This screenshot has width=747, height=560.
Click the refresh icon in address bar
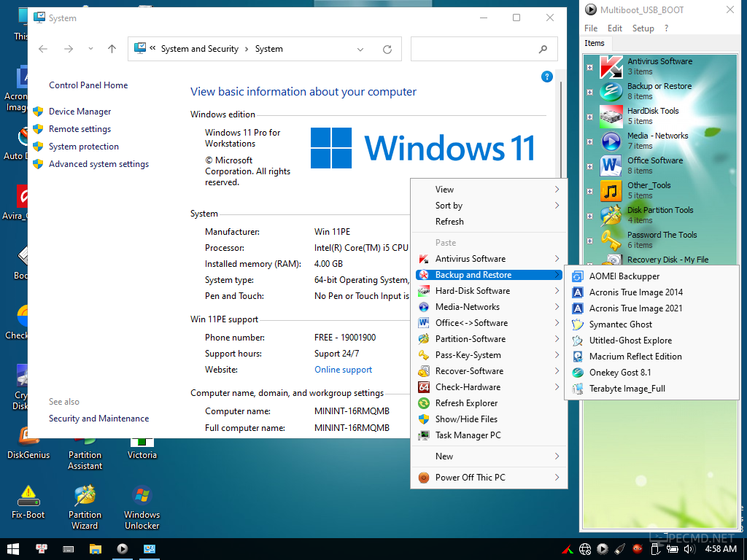pyautogui.click(x=387, y=49)
